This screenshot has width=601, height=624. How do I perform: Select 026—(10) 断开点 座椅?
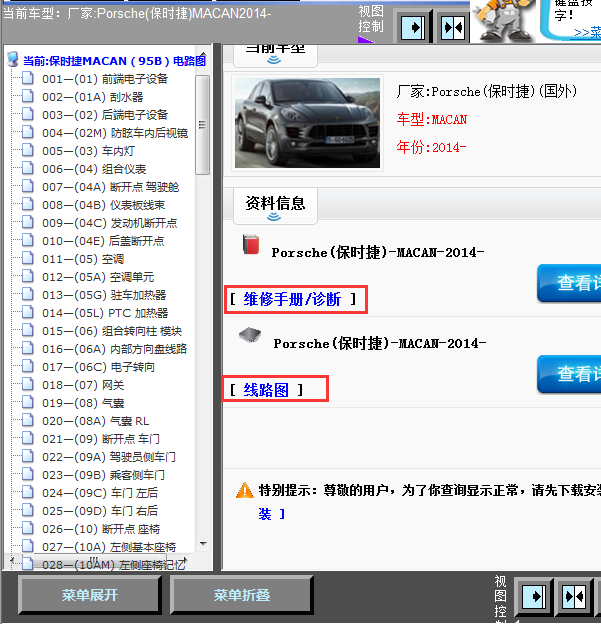[x=101, y=529]
